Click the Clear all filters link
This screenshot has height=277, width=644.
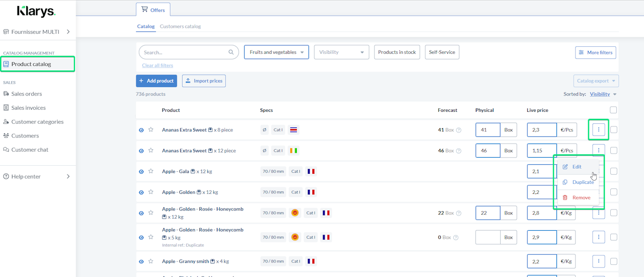(157, 65)
